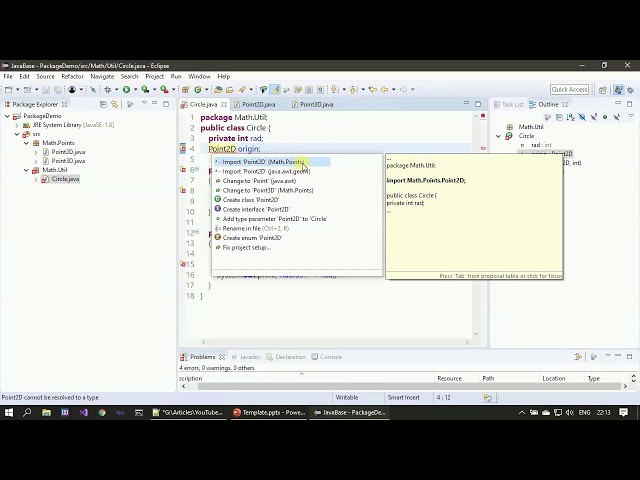Open Outline view menu triangle
The width and height of the screenshot is (640, 480).
tap(631, 117)
